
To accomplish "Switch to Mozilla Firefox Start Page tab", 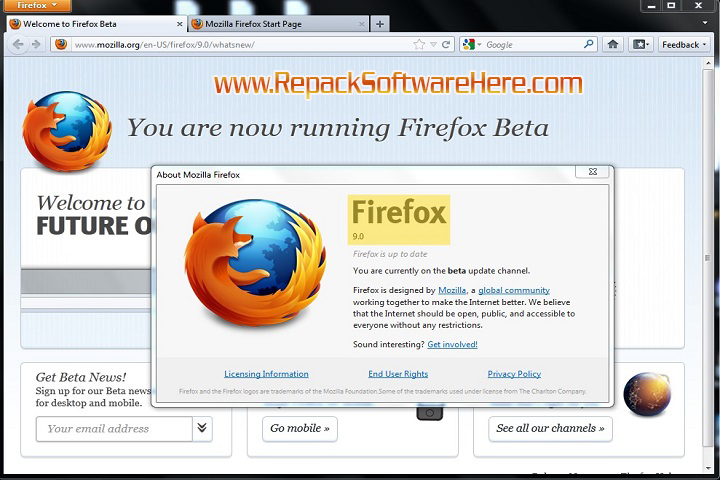I will 279,24.
